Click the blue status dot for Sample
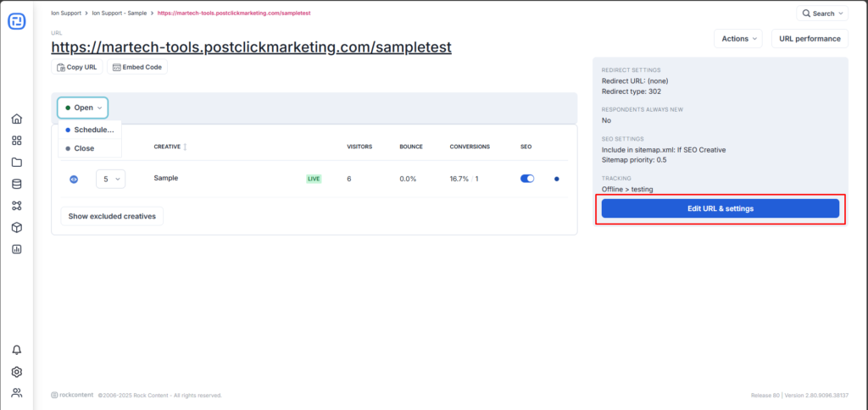This screenshot has height=410, width=868. click(x=556, y=179)
